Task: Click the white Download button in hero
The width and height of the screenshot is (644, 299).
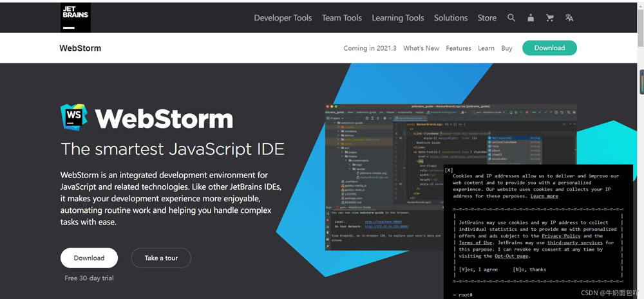Action: coord(89,258)
